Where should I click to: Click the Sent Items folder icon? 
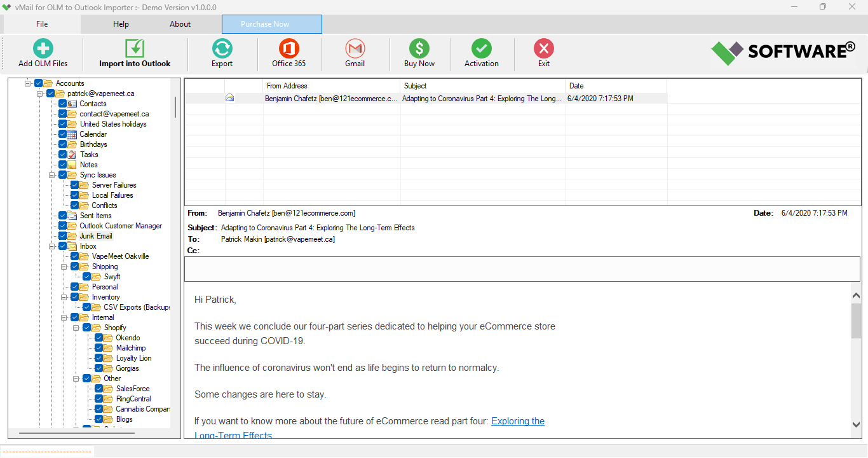(x=72, y=216)
